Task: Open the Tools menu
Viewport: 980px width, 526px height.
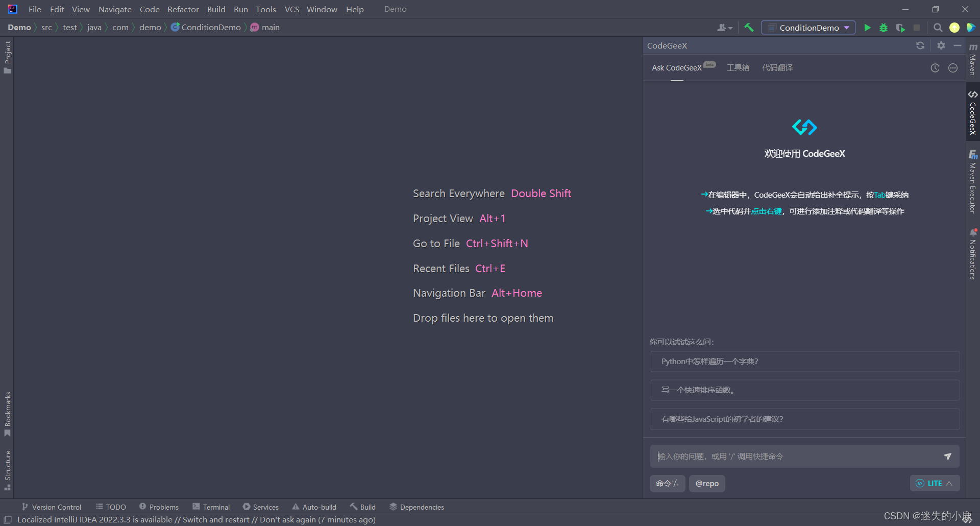Action: tap(265, 9)
